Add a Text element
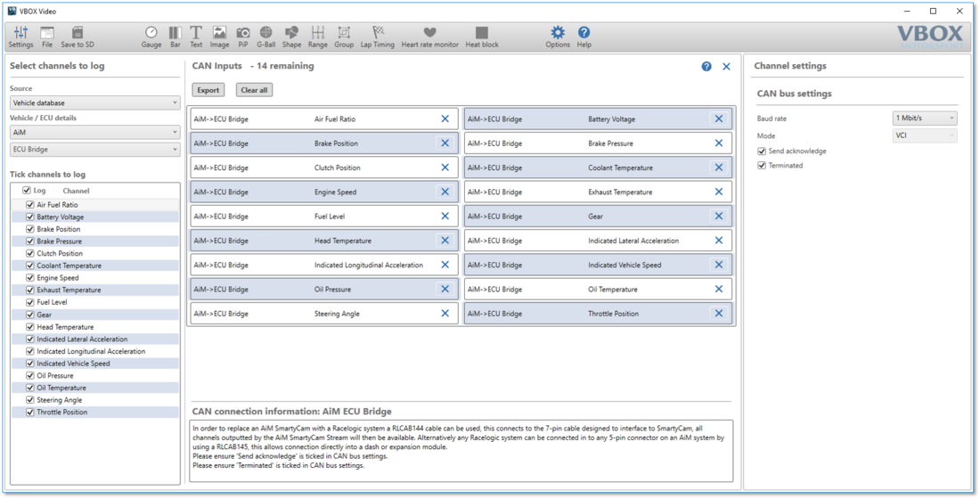The height and width of the screenshot is (499, 980). coord(196,37)
